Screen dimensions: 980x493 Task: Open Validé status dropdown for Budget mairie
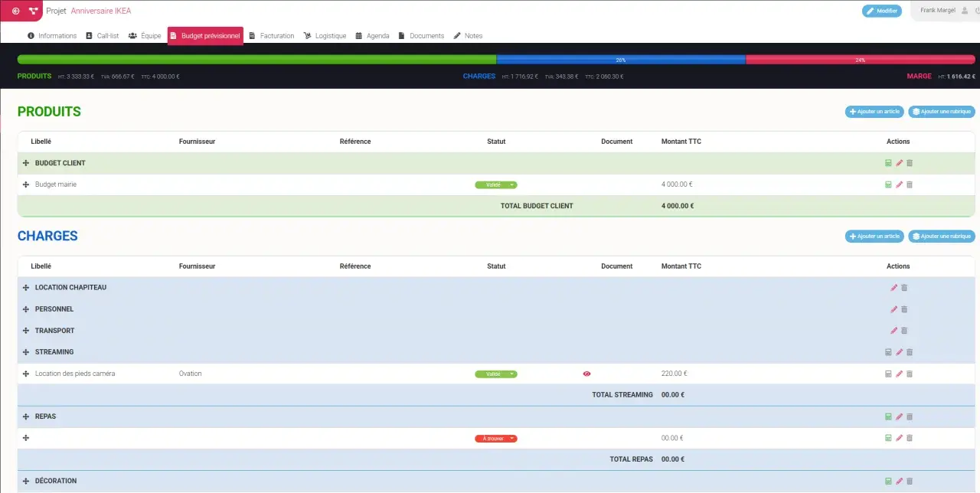[x=496, y=184]
